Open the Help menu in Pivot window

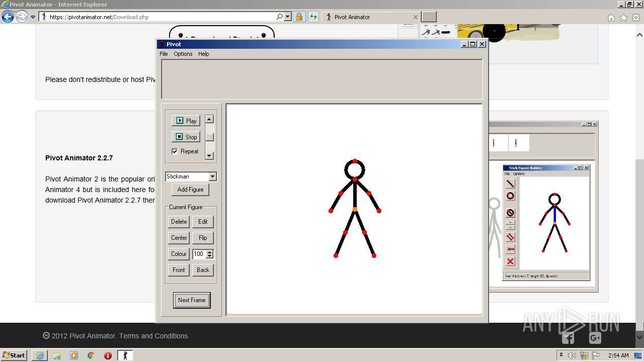coord(203,54)
